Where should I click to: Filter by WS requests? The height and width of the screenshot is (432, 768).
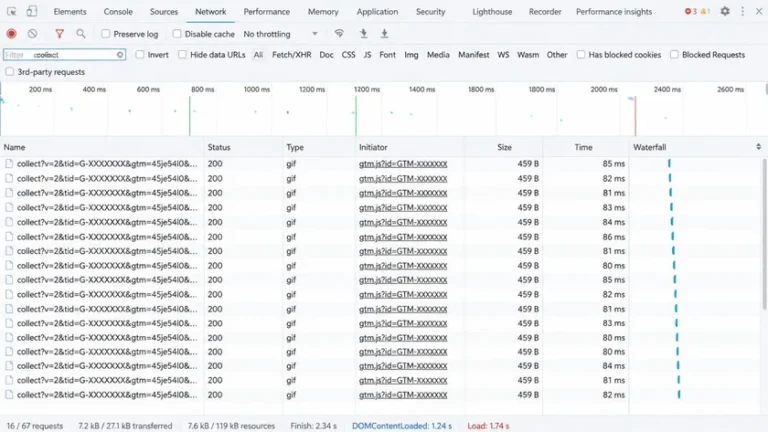coord(503,55)
